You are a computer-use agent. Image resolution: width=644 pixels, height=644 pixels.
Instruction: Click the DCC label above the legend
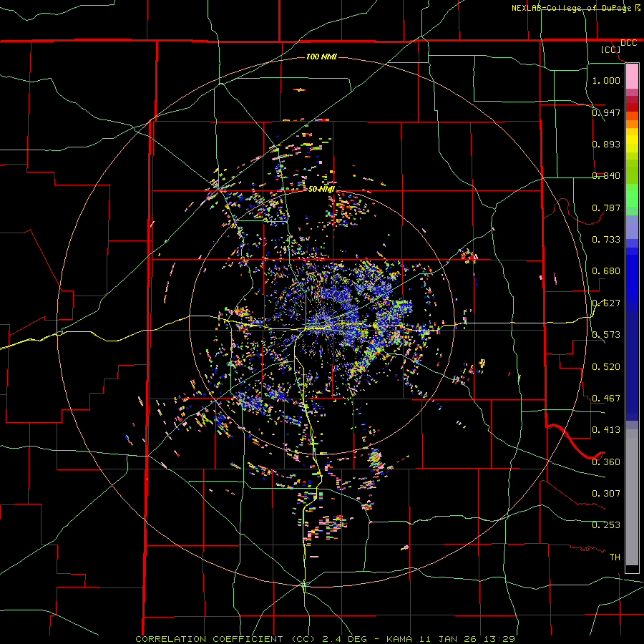(x=628, y=43)
